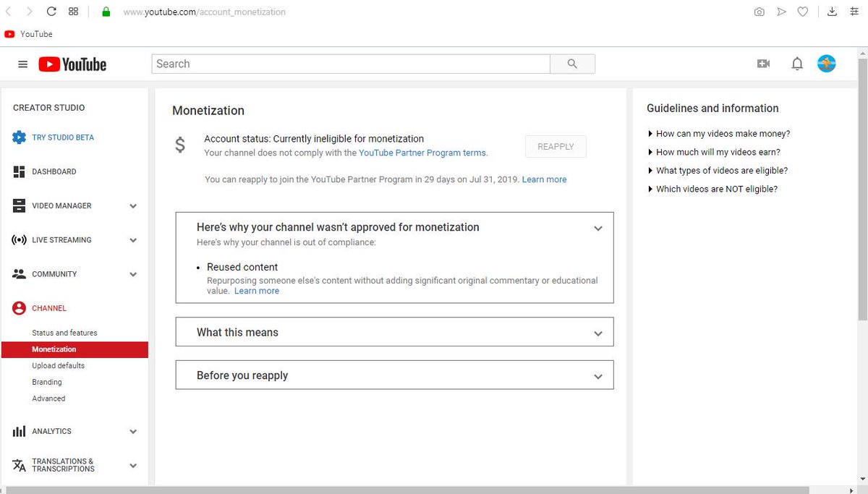Open browser downloads arrow icon
Viewport: 868px width, 494px height.
832,12
